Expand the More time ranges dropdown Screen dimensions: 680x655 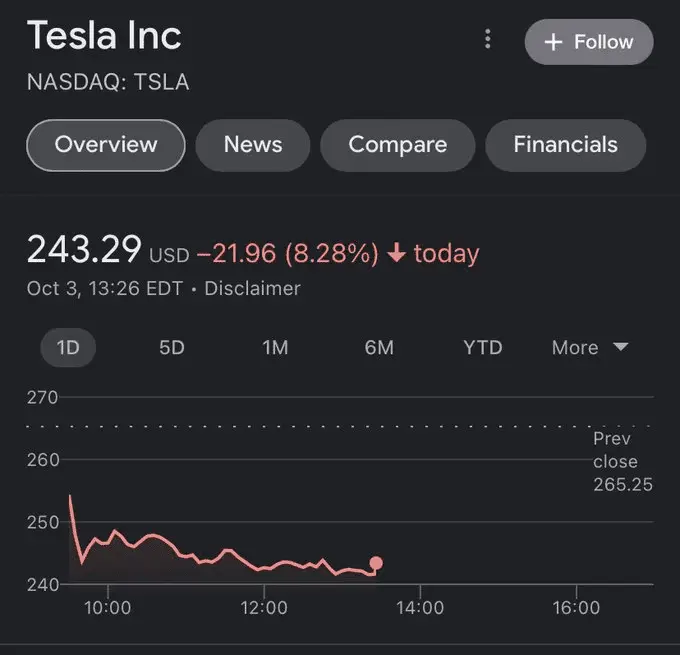(590, 348)
